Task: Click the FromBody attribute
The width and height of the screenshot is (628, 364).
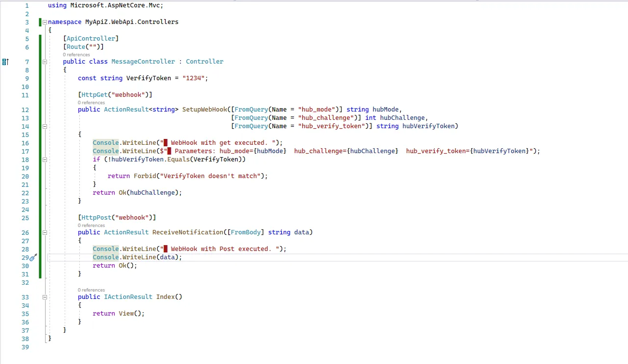Action: point(246,232)
